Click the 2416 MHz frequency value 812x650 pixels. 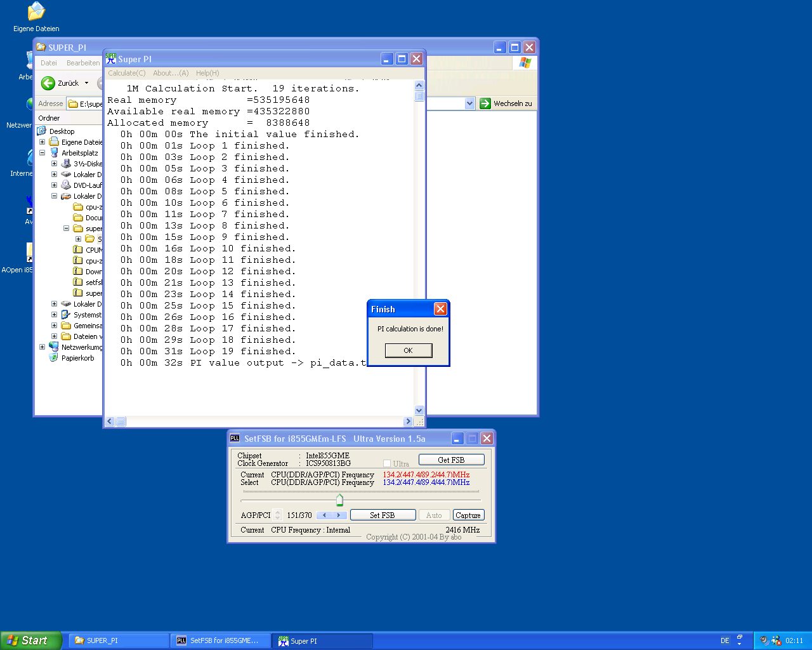pos(462,529)
